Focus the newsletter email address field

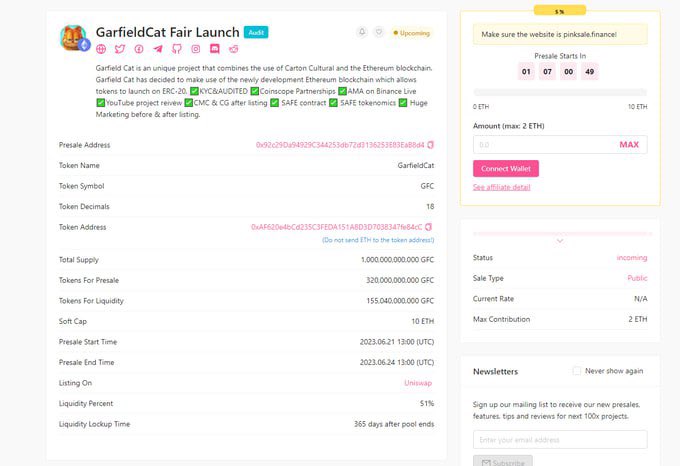coord(560,440)
